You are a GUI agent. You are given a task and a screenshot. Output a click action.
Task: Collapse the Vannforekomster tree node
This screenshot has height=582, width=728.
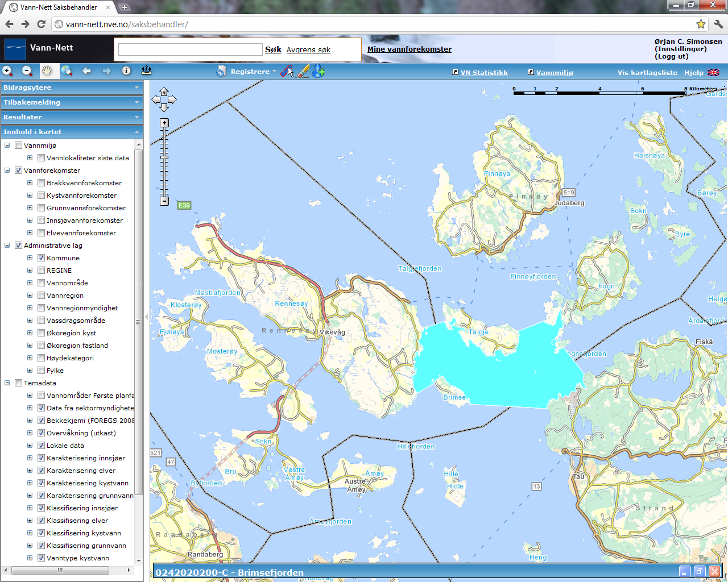coord(7,171)
